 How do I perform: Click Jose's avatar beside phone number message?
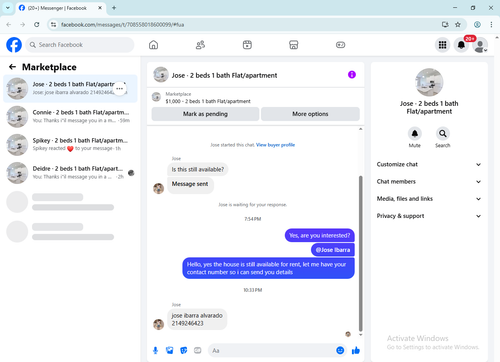(x=158, y=324)
